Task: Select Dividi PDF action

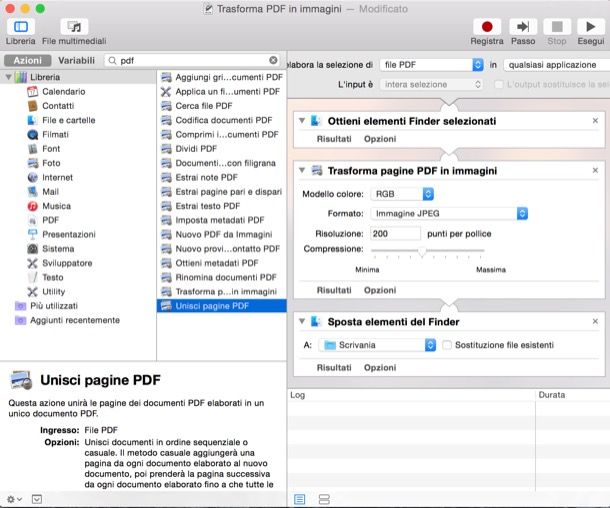Action: click(222, 149)
